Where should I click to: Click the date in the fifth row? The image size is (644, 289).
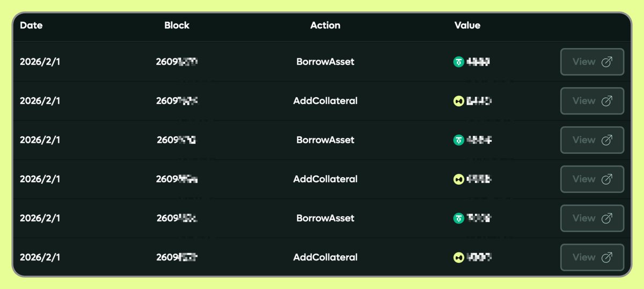[x=40, y=218]
